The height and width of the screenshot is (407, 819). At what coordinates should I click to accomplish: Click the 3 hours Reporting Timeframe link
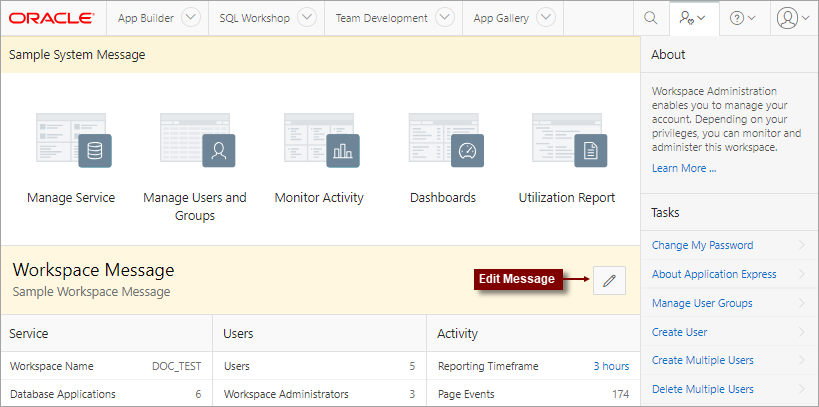(611, 366)
